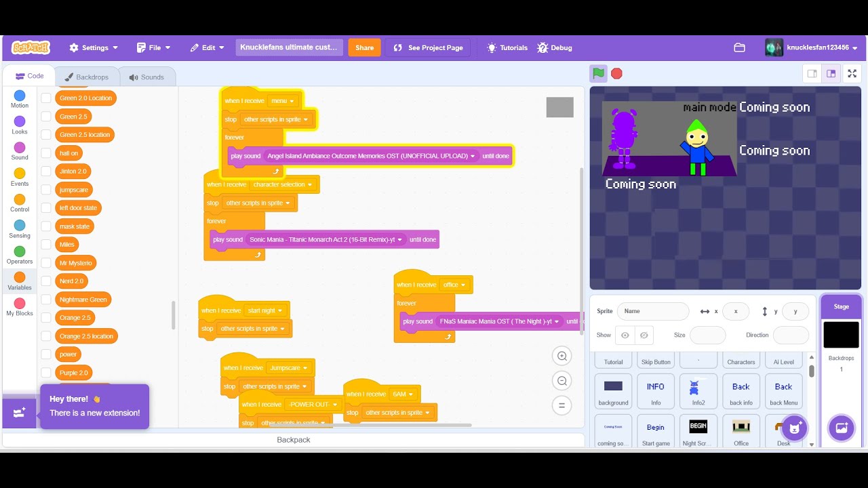
Task: Open the add extension button
Action: point(19,412)
